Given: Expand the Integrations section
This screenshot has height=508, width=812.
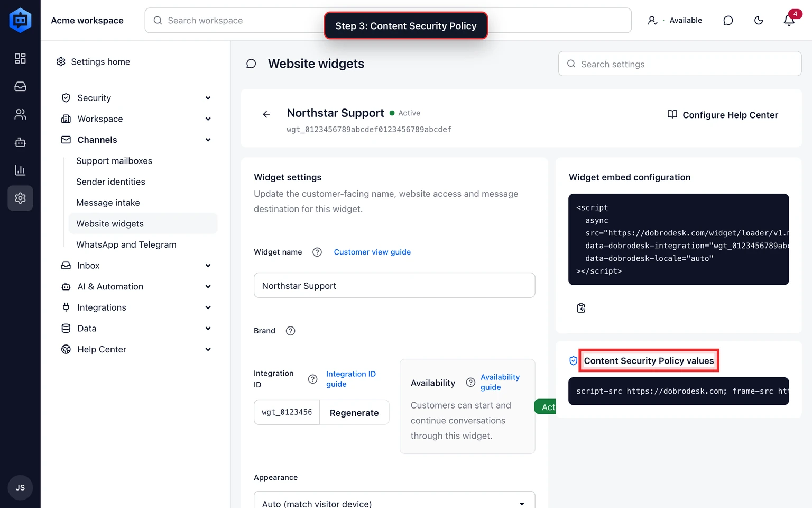Looking at the screenshot, I should pyautogui.click(x=136, y=307).
